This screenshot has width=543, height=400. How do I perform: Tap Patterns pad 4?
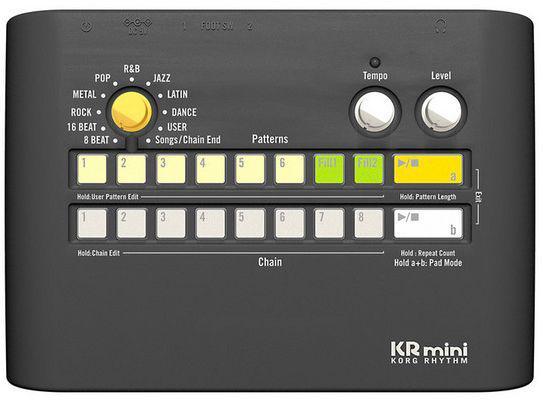pos(210,169)
